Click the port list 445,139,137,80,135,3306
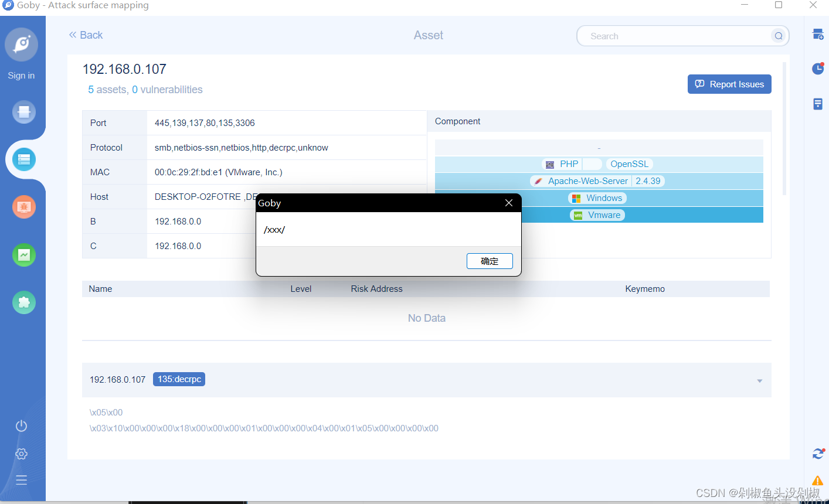 [x=205, y=123]
